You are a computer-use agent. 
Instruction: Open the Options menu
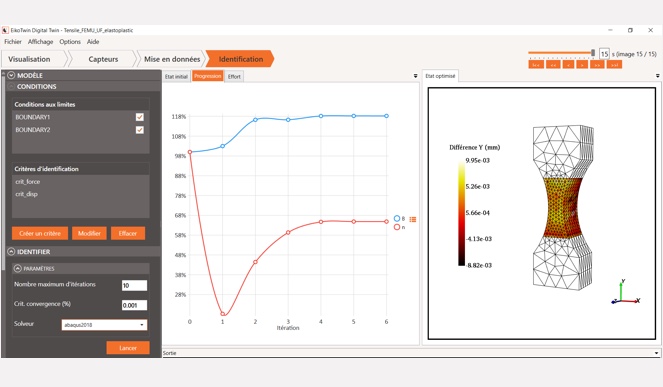[70, 41]
